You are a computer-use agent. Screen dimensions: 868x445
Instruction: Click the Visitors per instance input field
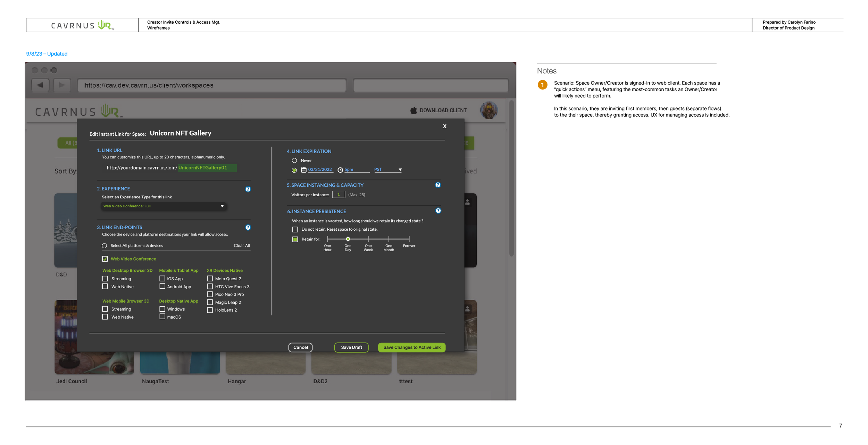338,194
